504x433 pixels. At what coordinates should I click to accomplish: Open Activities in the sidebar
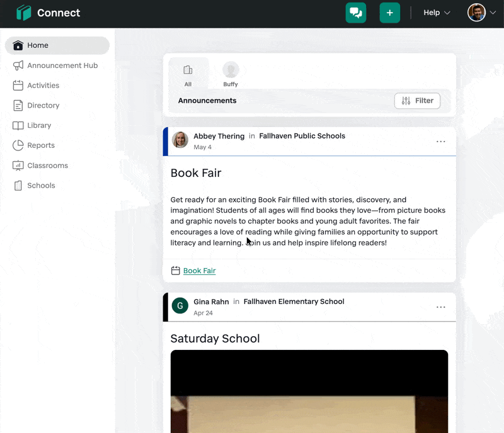(57, 86)
